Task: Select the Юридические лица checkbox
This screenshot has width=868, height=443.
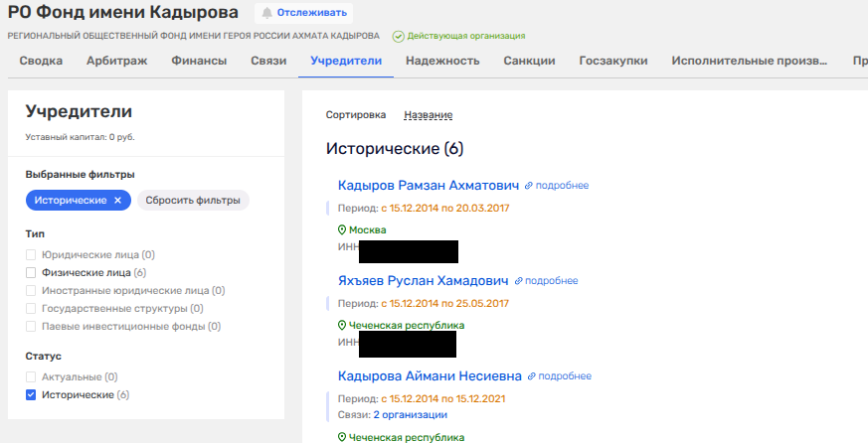Action: pos(31,254)
